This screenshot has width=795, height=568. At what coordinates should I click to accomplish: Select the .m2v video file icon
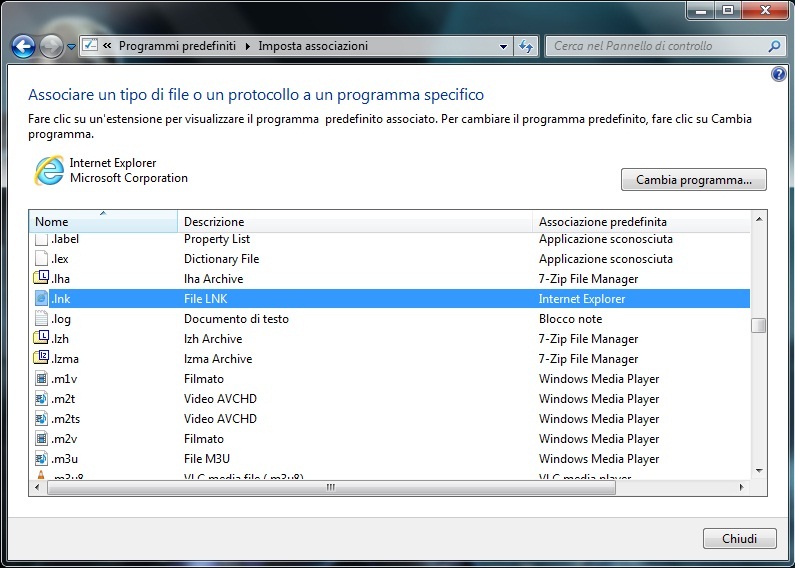tap(41, 438)
